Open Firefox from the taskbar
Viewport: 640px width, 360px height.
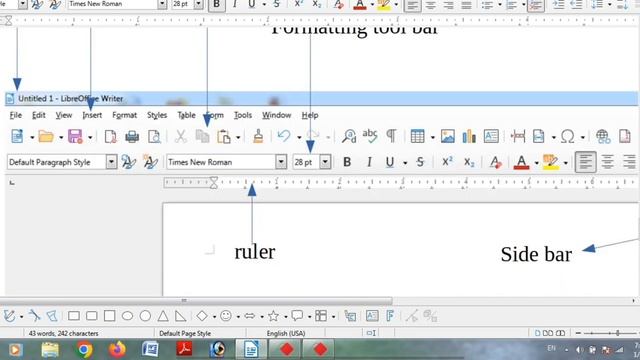118,349
